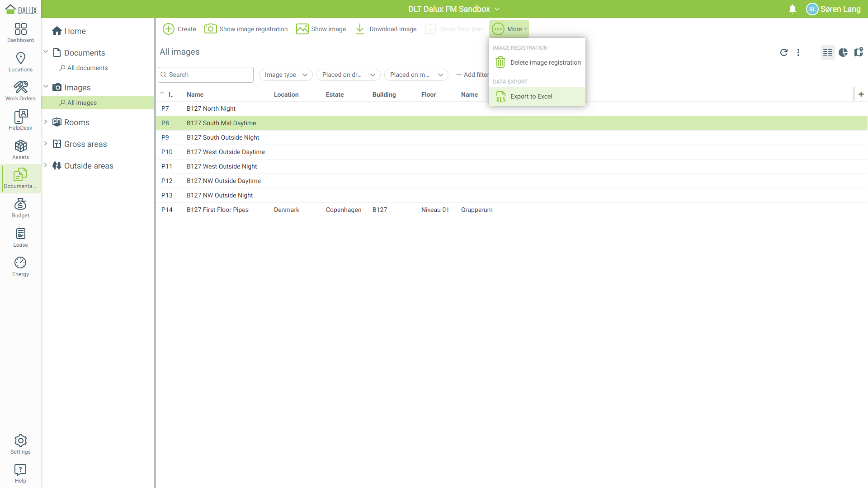Choose Export to Excel menu item

tap(531, 96)
